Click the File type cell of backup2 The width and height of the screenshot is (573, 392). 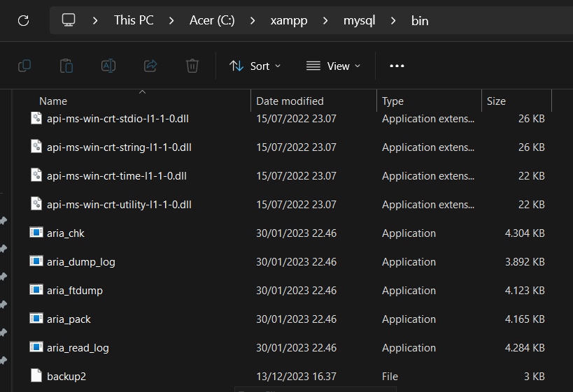tap(390, 377)
